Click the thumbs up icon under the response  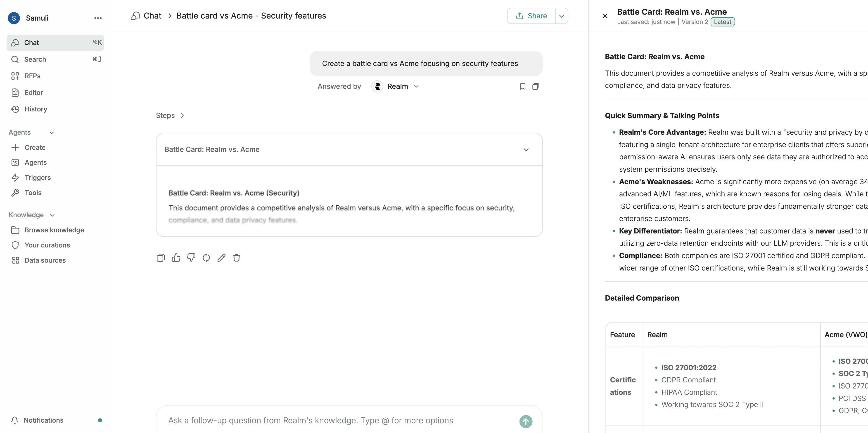pos(176,258)
